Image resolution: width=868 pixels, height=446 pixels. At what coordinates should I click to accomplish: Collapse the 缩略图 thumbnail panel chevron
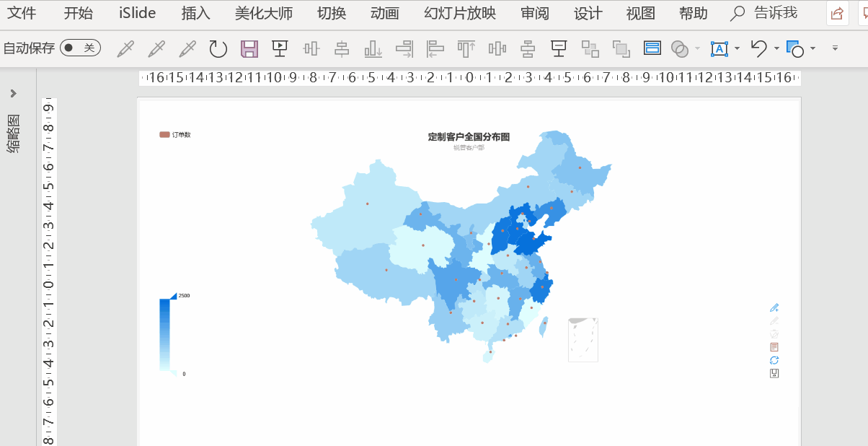click(x=13, y=93)
